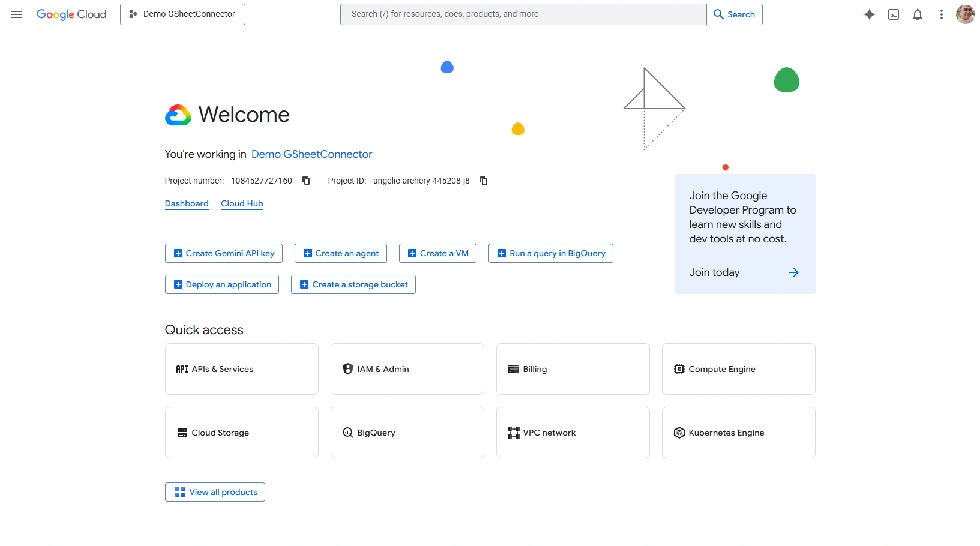Activate Cloud Shell terminal icon
The width and height of the screenshot is (980, 546).
tap(894, 14)
